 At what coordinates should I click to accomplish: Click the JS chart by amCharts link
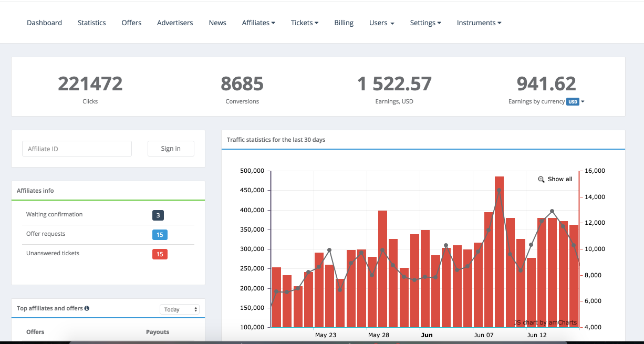coord(545,322)
